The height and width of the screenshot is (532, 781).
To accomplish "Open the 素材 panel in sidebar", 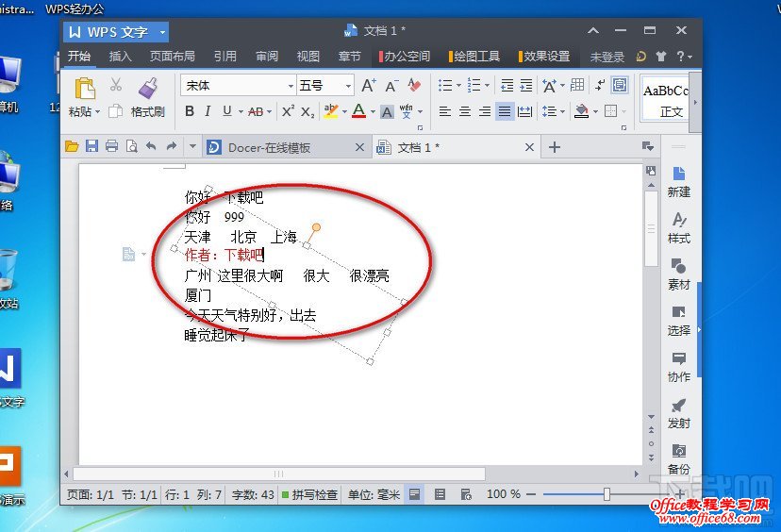I will tap(678, 274).
